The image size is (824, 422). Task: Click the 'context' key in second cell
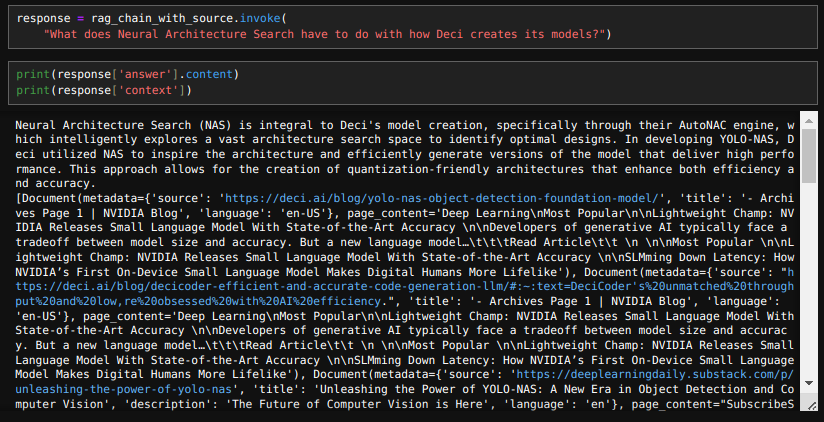(x=148, y=90)
